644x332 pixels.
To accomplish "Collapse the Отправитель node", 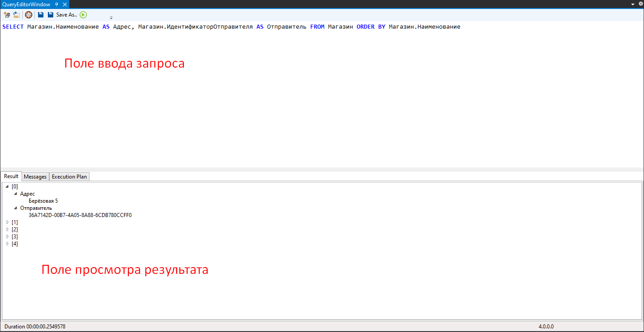I will coord(16,208).
